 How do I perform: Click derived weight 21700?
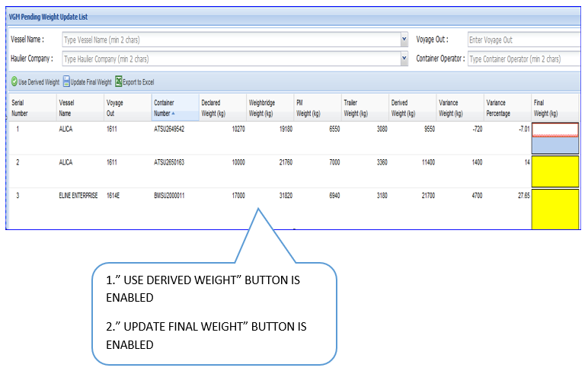(x=428, y=196)
